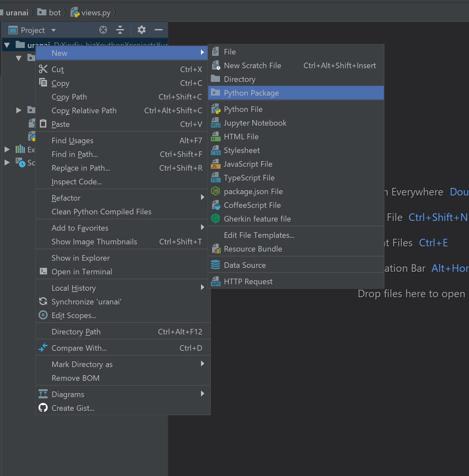The width and height of the screenshot is (469, 476).
Task: Click the CSS icon next to Stylesheet
Action: coord(215,150)
